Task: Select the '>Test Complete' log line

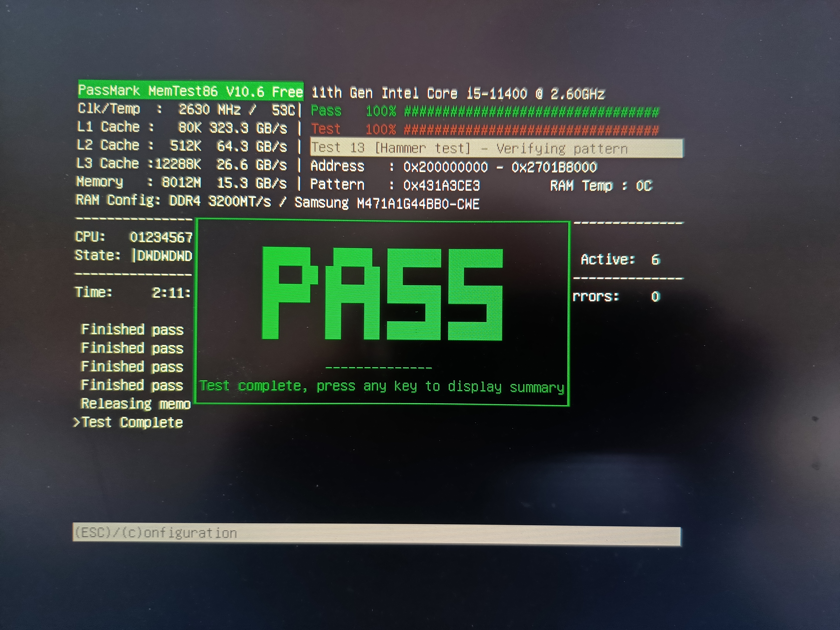Action: [x=128, y=423]
